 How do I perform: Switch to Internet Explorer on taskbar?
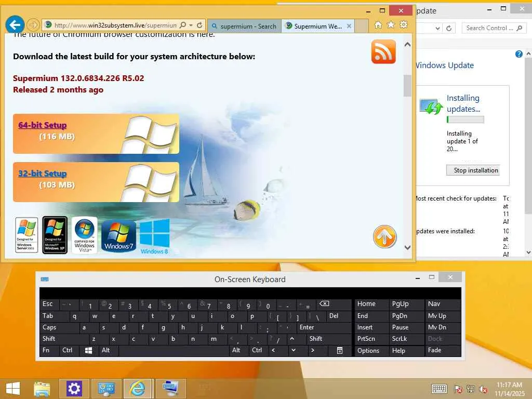click(x=137, y=389)
